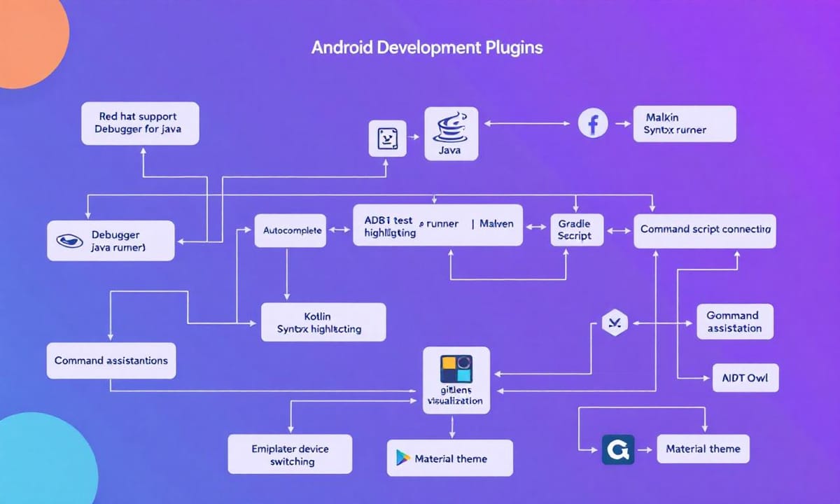Click the "Android Development Plugins" title
Screen dimensions: 840x504
click(x=427, y=48)
